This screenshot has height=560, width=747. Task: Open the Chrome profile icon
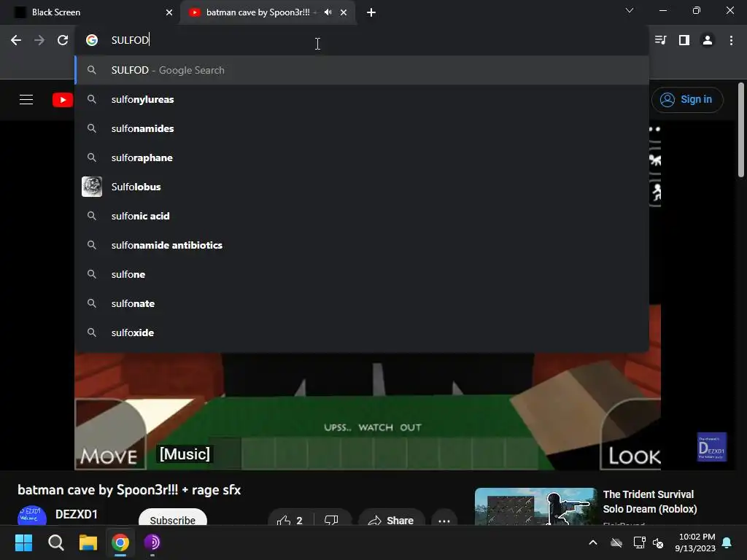pos(708,40)
